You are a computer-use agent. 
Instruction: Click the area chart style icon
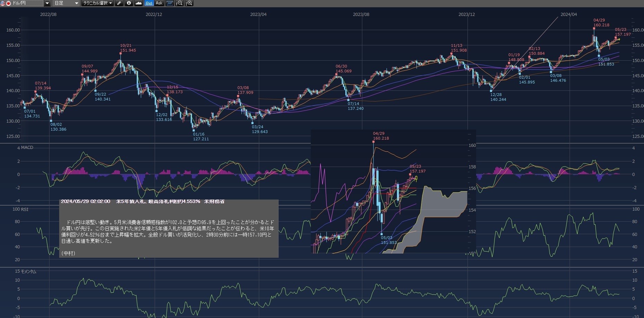coord(138,3)
